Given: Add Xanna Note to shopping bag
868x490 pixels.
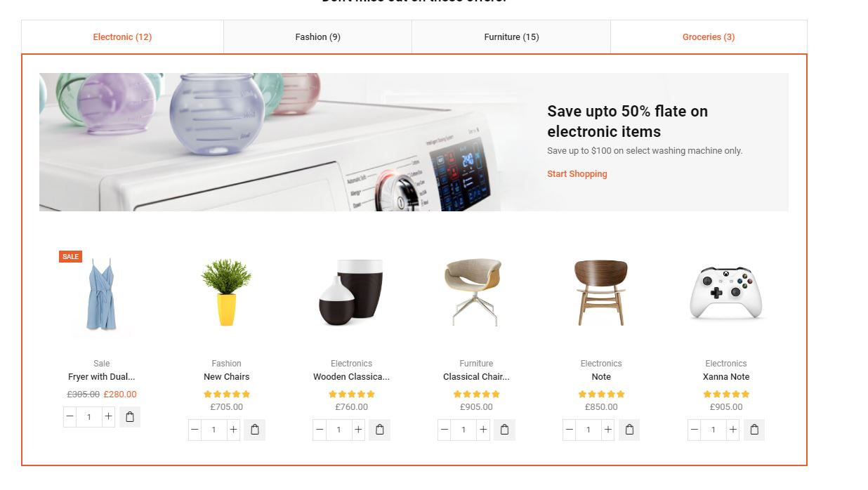Looking at the screenshot, I should (754, 430).
